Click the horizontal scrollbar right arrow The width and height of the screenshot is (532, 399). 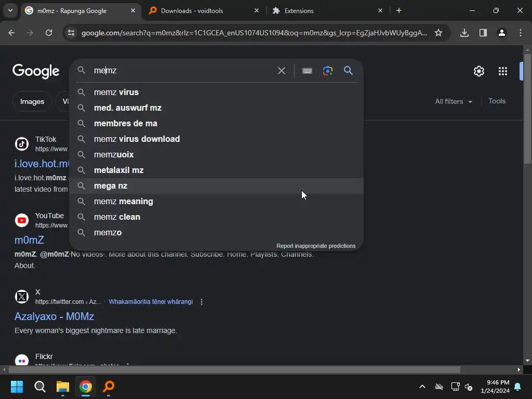coord(519,369)
